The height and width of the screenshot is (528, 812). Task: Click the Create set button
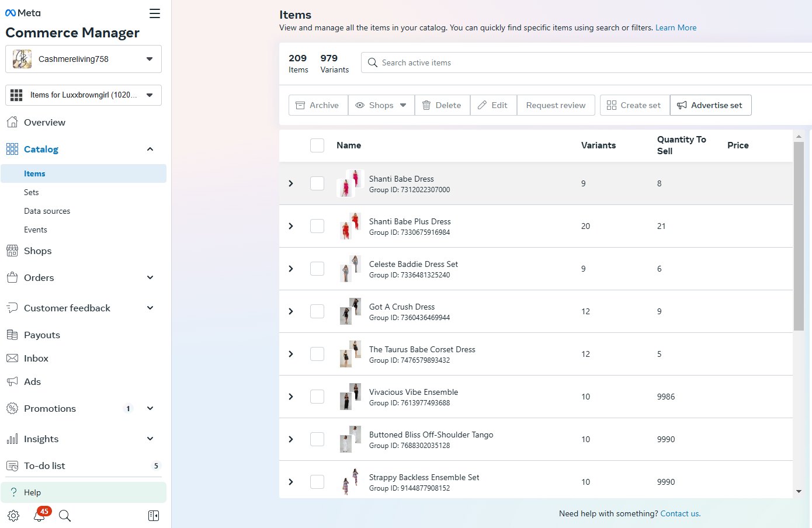tap(634, 105)
